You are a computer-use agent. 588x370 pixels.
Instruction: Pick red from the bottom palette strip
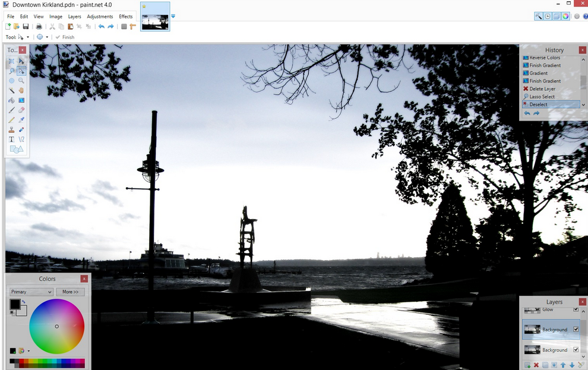pos(21,361)
